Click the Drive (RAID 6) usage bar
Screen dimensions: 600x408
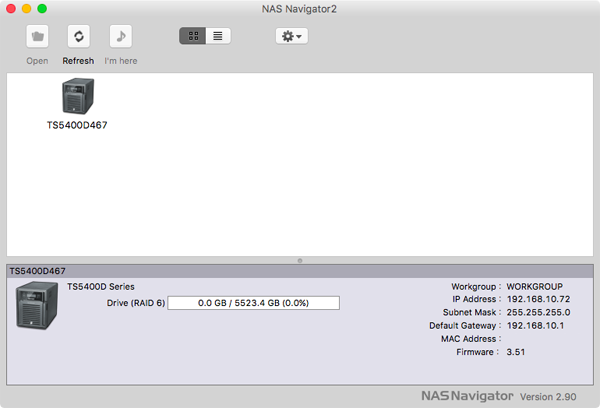click(x=253, y=303)
